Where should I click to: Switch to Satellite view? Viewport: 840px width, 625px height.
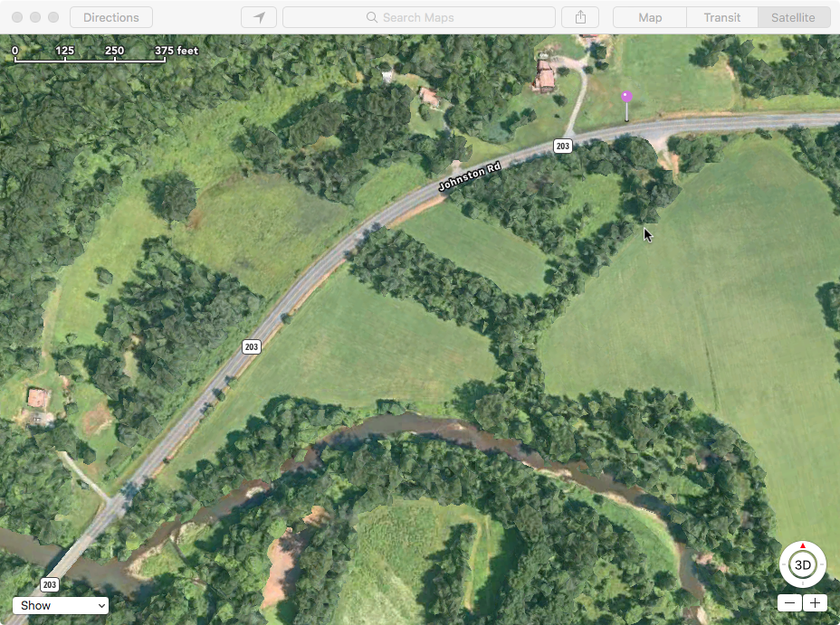click(793, 17)
